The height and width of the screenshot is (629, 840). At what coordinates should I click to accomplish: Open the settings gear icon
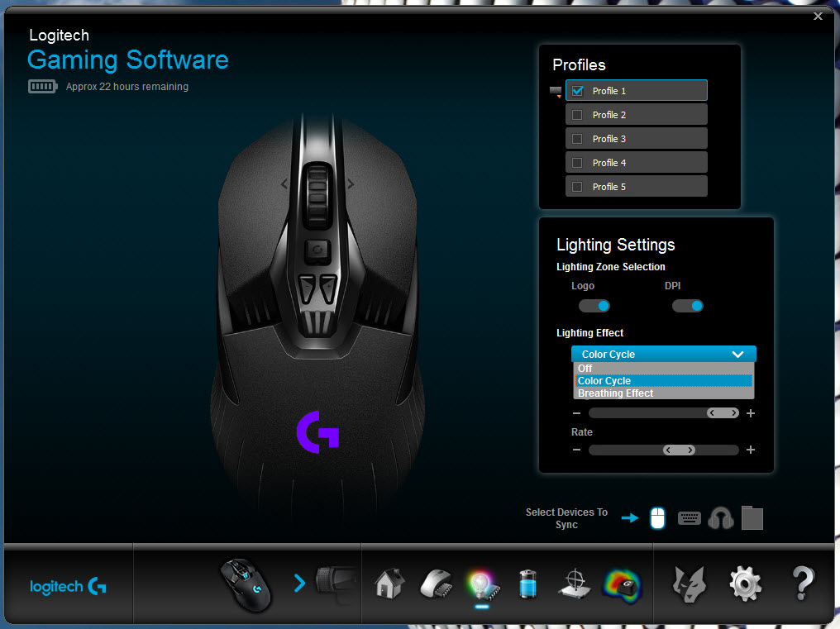pos(745,584)
